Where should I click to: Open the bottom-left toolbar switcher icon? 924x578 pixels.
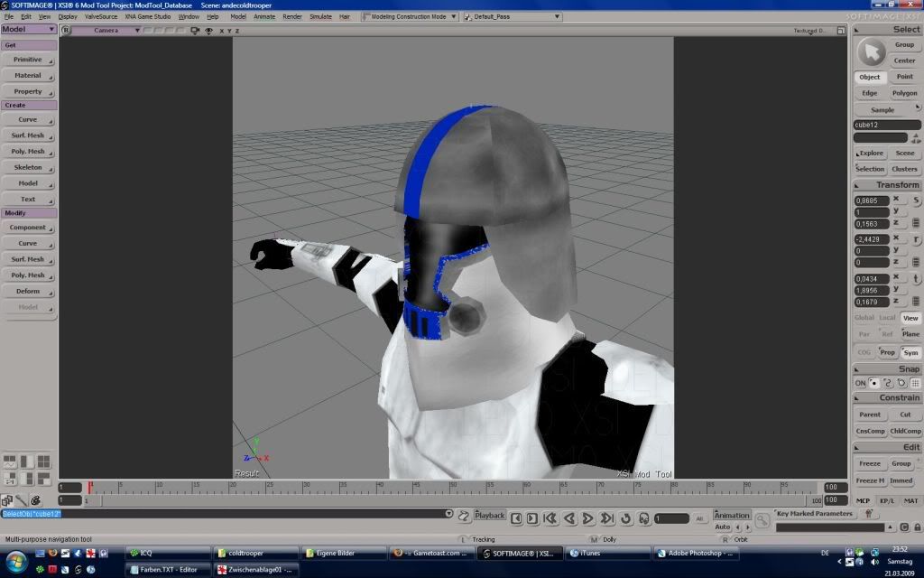(x=7, y=500)
